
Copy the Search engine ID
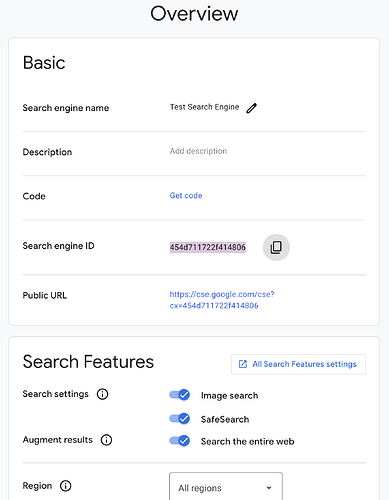(x=276, y=247)
